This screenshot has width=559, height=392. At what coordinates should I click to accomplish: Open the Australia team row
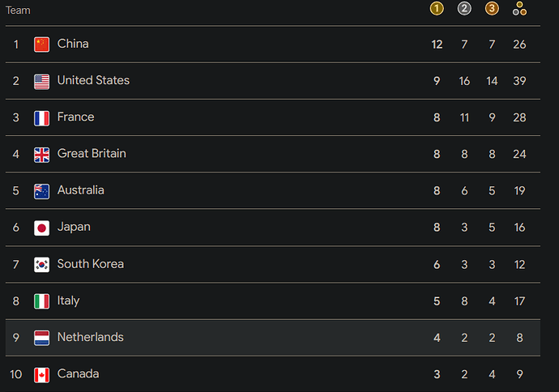coord(273,190)
